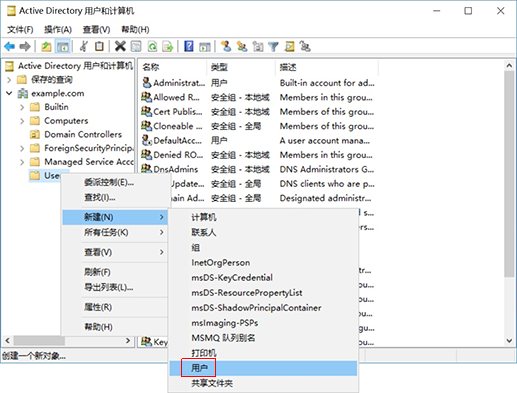Sort by the 名称 column header
The height and width of the screenshot is (393, 517).
pos(173,67)
